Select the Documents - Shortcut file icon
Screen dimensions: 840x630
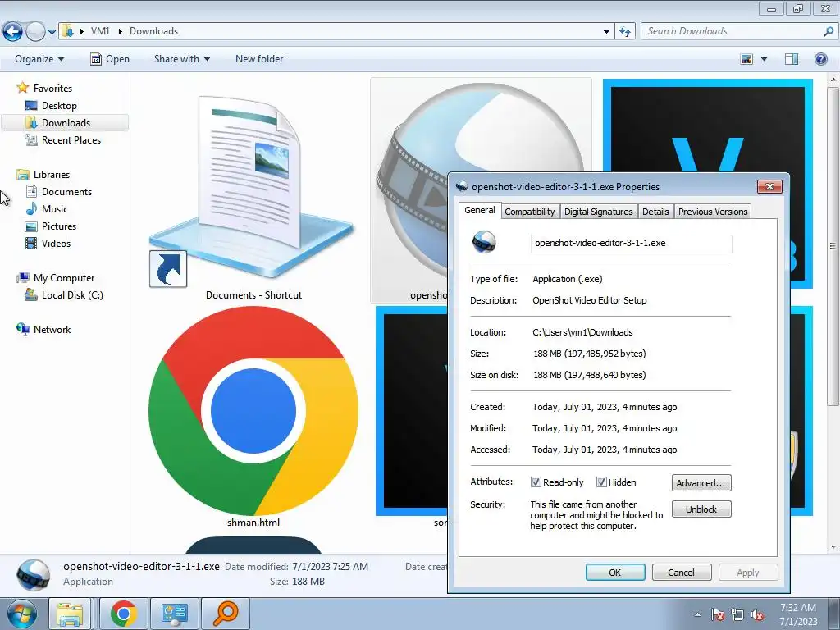253,190
